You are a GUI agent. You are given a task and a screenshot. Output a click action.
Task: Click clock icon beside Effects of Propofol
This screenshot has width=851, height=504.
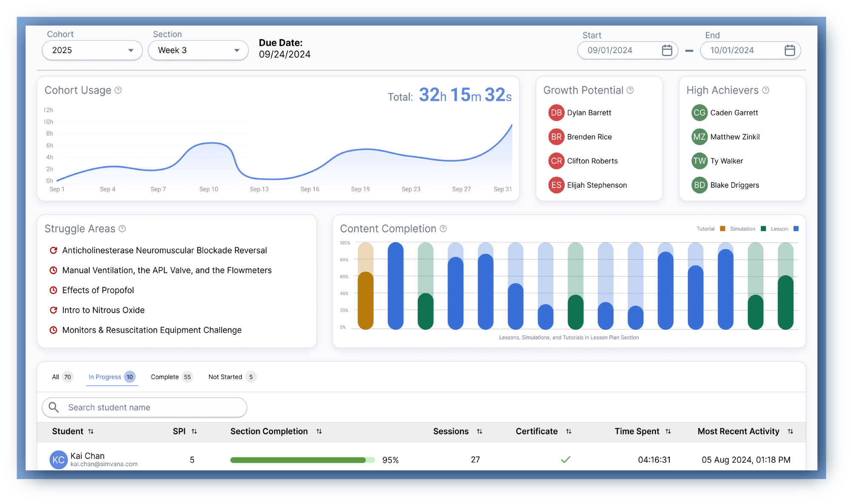53,290
